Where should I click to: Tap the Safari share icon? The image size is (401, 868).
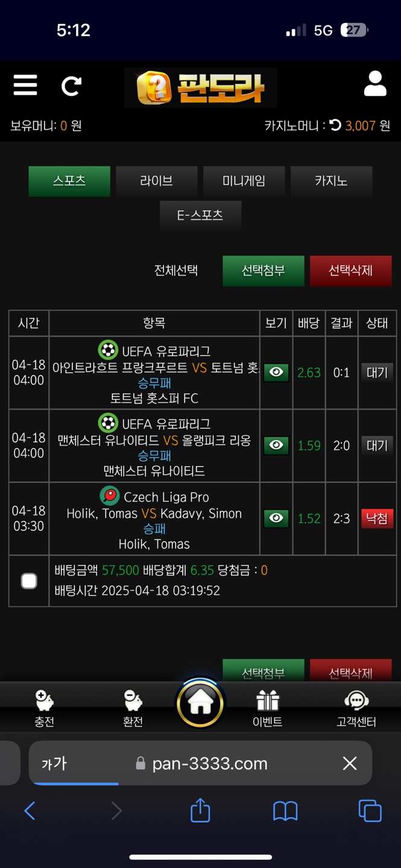coord(200,810)
